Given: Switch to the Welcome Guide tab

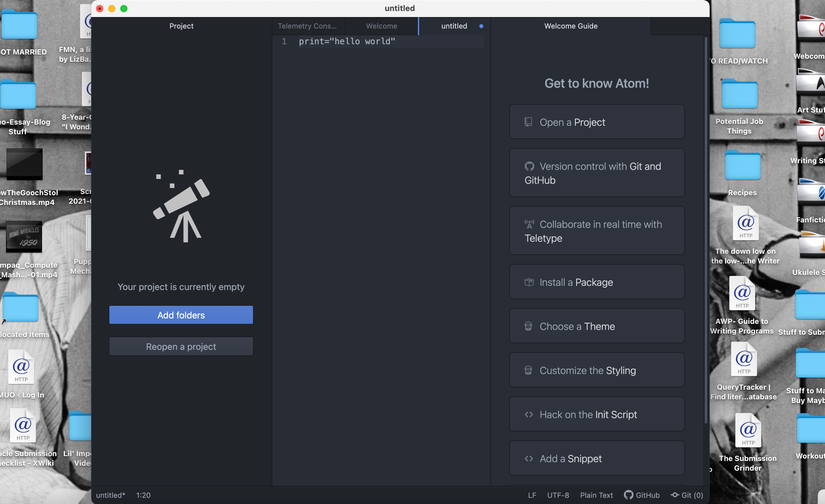Looking at the screenshot, I should (x=570, y=26).
